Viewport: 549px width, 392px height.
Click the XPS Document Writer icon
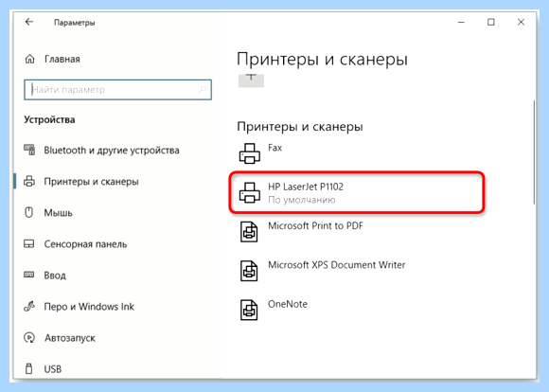coord(249,271)
